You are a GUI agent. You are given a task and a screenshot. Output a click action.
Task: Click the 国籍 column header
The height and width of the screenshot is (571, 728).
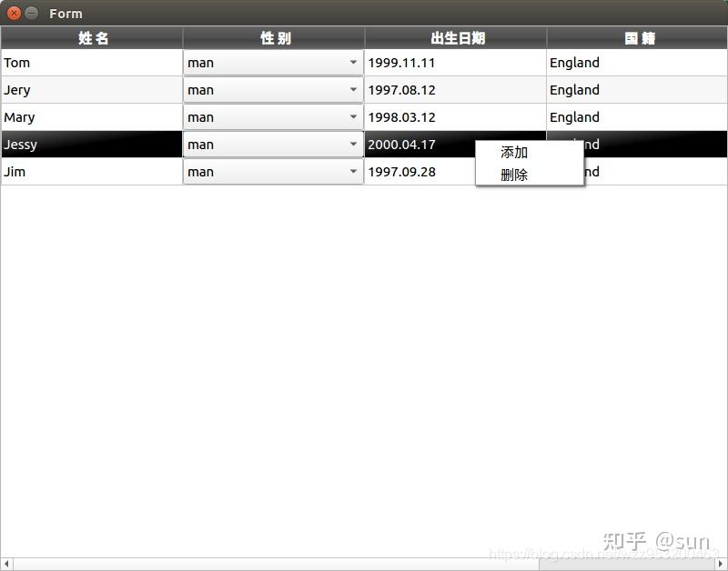637,38
